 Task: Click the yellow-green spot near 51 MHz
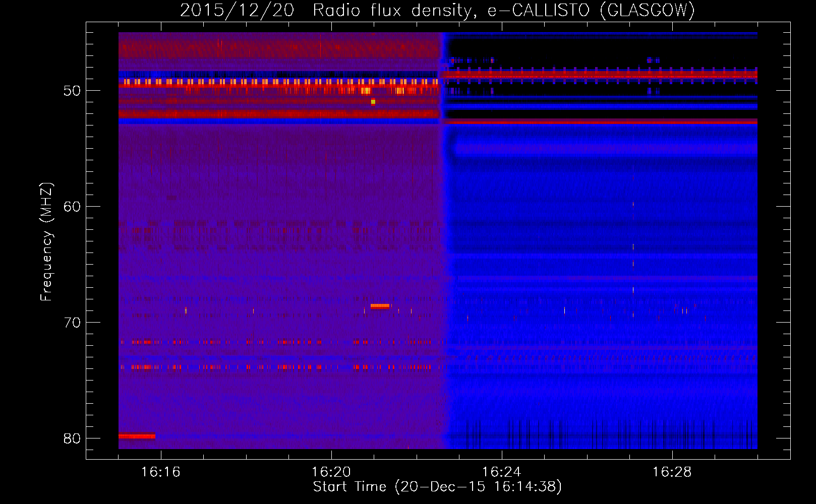tap(373, 102)
